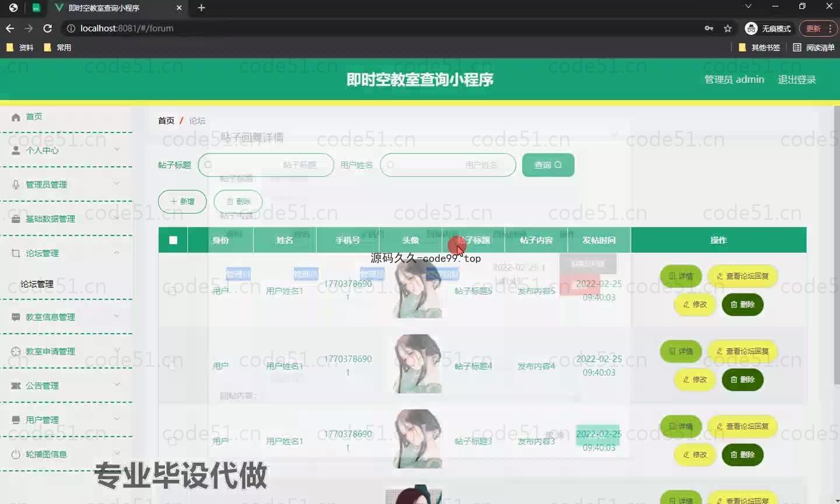The height and width of the screenshot is (504, 840).
Task: Click the tab search dropdown arrow
Action: click(x=748, y=6)
